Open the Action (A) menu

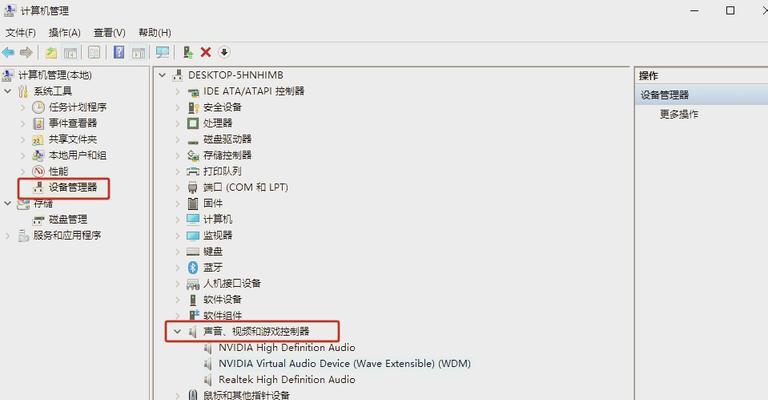tap(65, 33)
